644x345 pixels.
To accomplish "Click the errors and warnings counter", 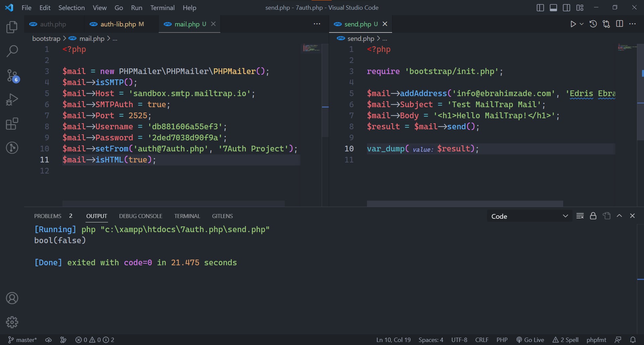I will pos(95,340).
